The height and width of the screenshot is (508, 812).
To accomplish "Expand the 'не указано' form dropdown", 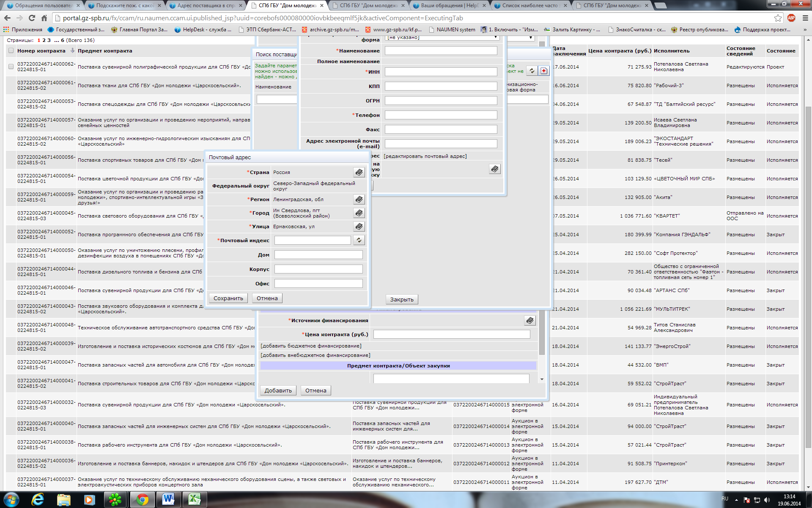I will click(x=495, y=38).
